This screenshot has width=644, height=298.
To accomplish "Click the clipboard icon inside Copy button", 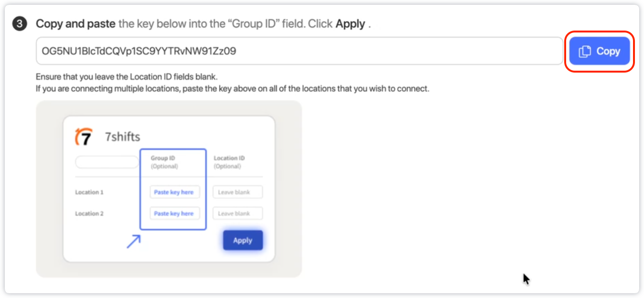I will (585, 52).
